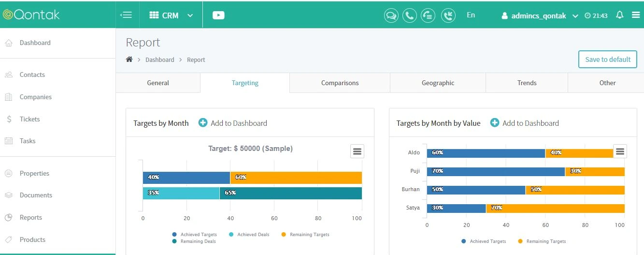This screenshot has height=255, width=644.
Task: Open Targets by Month by Value chart menu
Action: [x=620, y=151]
